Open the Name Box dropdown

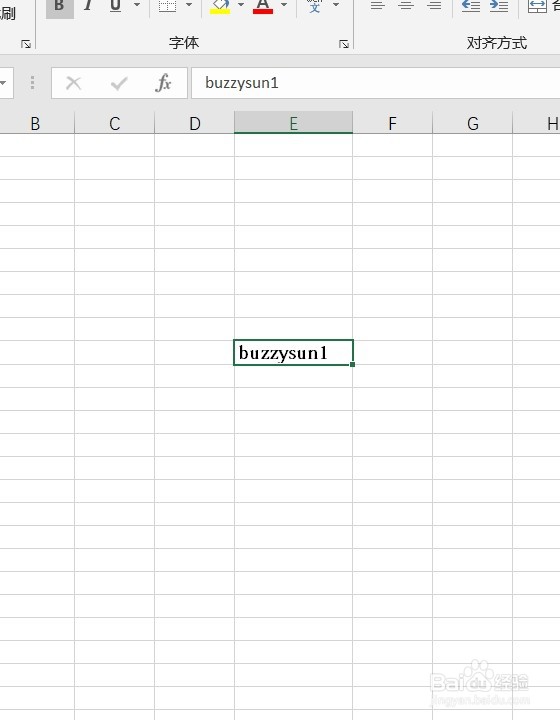pyautogui.click(x=4, y=83)
